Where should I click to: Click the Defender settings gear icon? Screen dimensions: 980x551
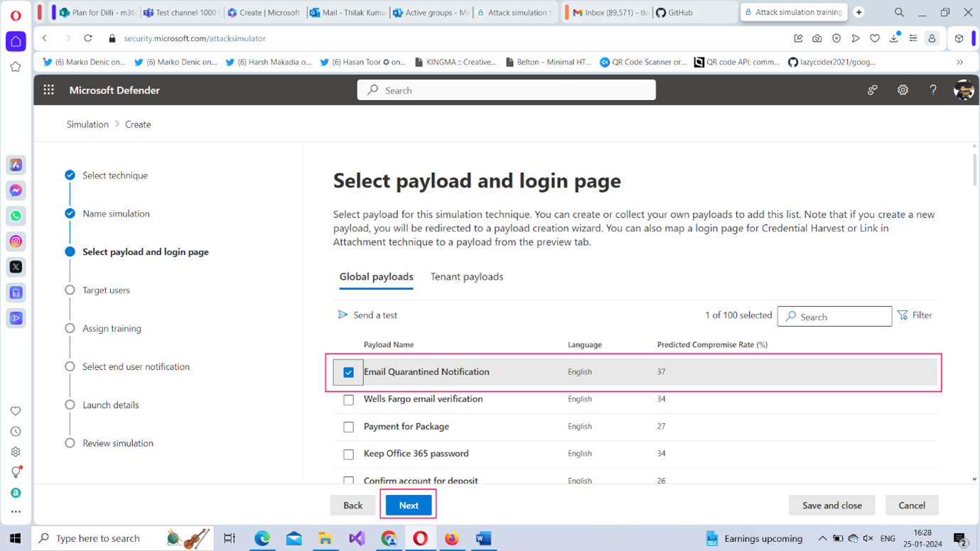[903, 90]
